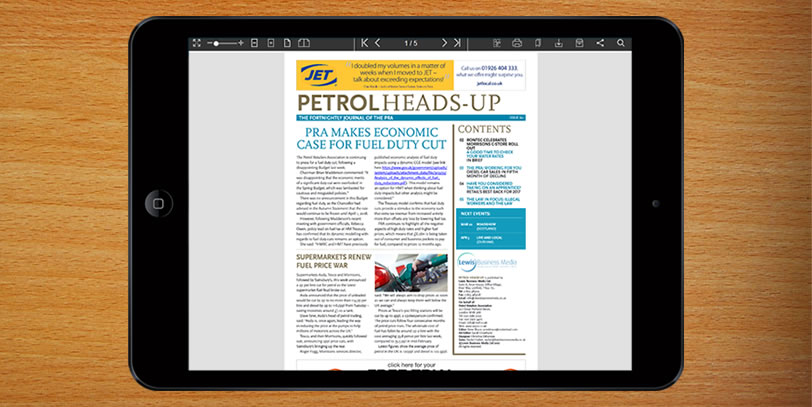Jump to the last page
Screen dimensions: 812x407
click(x=457, y=43)
